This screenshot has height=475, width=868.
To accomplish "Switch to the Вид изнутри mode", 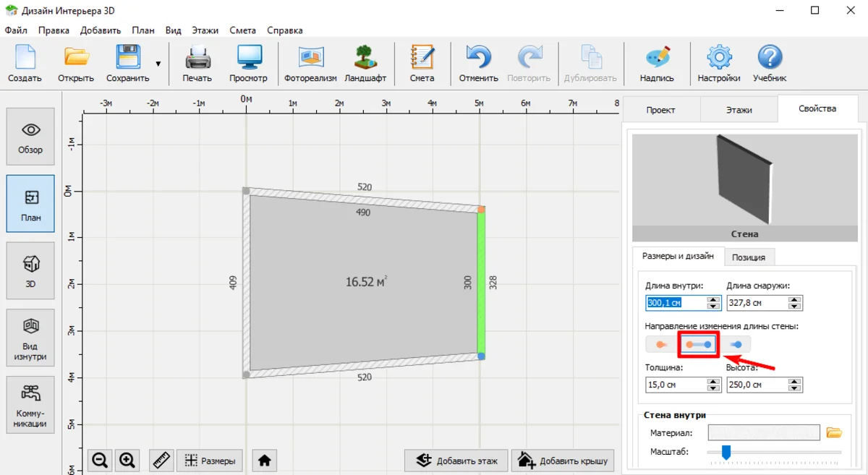I will coord(30,338).
